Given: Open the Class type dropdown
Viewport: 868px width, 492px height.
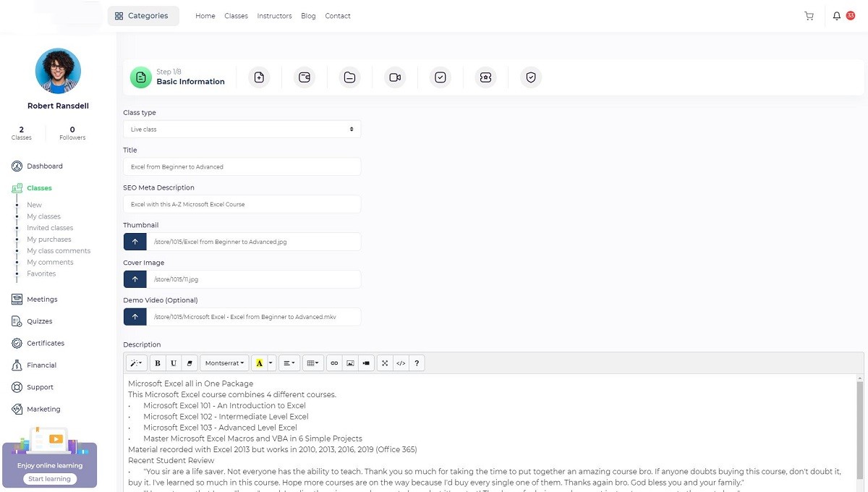Looking at the screenshot, I should [242, 130].
